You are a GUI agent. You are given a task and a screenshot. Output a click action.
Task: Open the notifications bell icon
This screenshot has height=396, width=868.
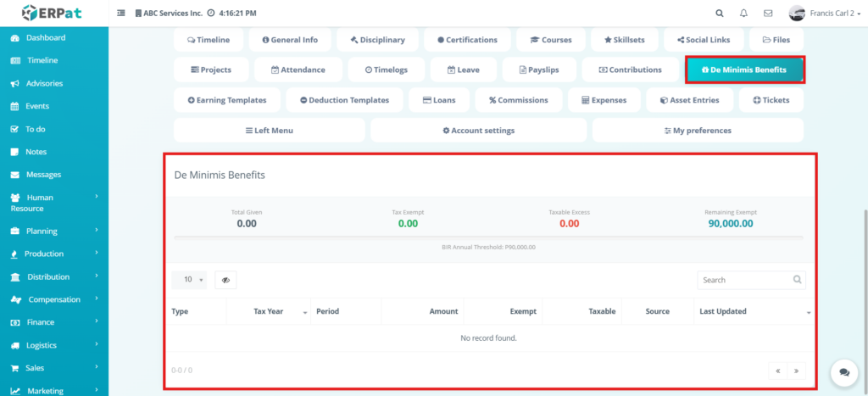click(x=743, y=14)
